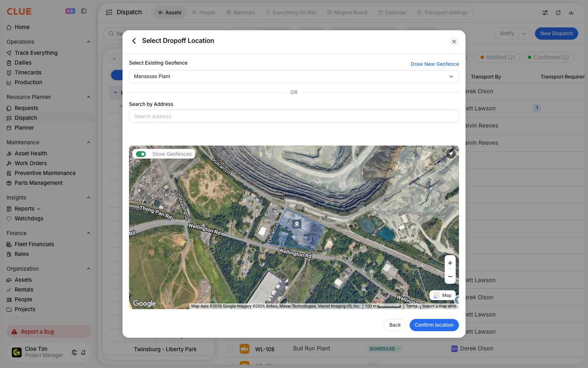The image size is (588, 368).
Task: Click the Fleet Financials icon
Action: pos(9,244)
